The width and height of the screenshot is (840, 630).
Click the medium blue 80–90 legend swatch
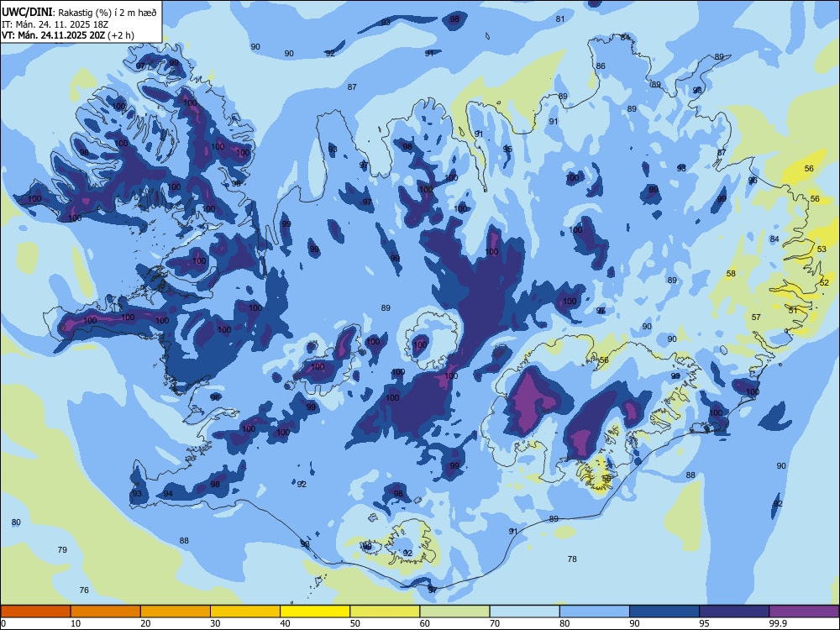tap(595, 612)
